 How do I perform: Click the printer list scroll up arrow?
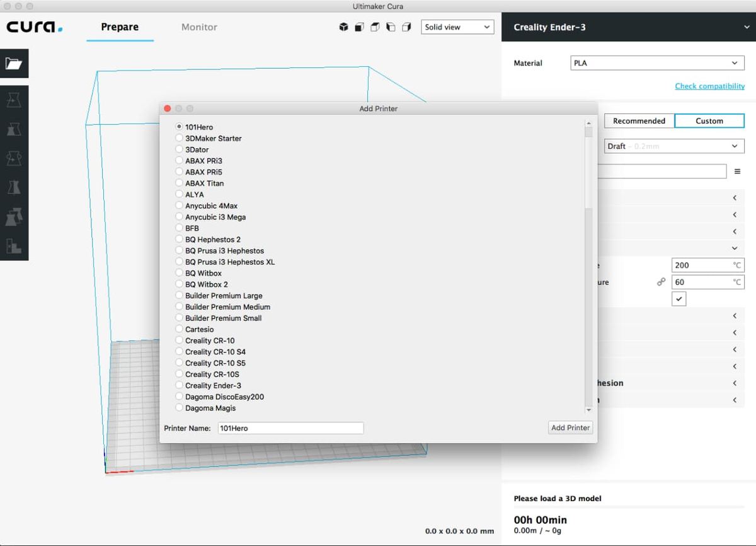(x=588, y=124)
